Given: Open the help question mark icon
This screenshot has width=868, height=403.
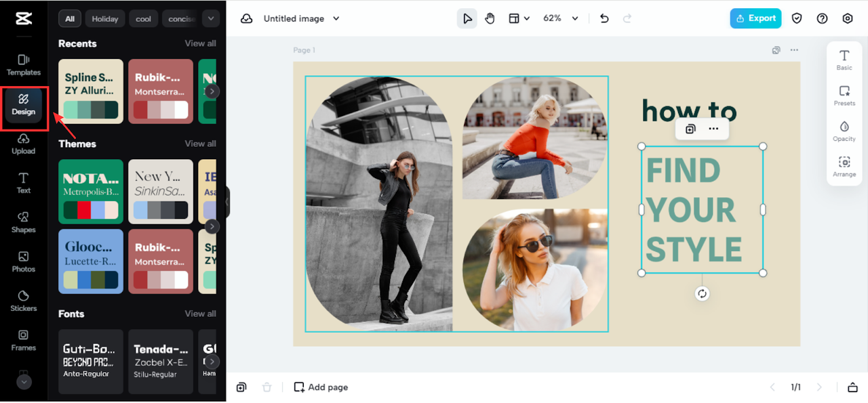Looking at the screenshot, I should [822, 18].
